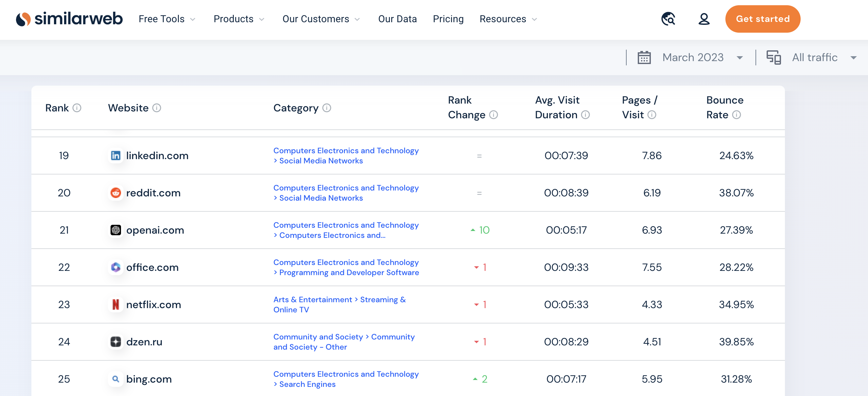Go to Pricing page
The image size is (868, 396).
point(448,19)
